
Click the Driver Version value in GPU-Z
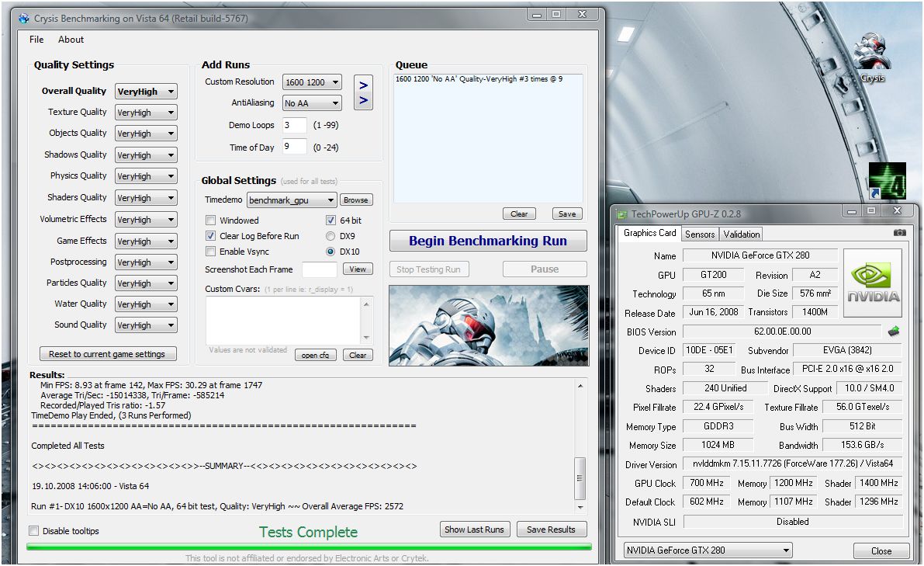click(793, 464)
